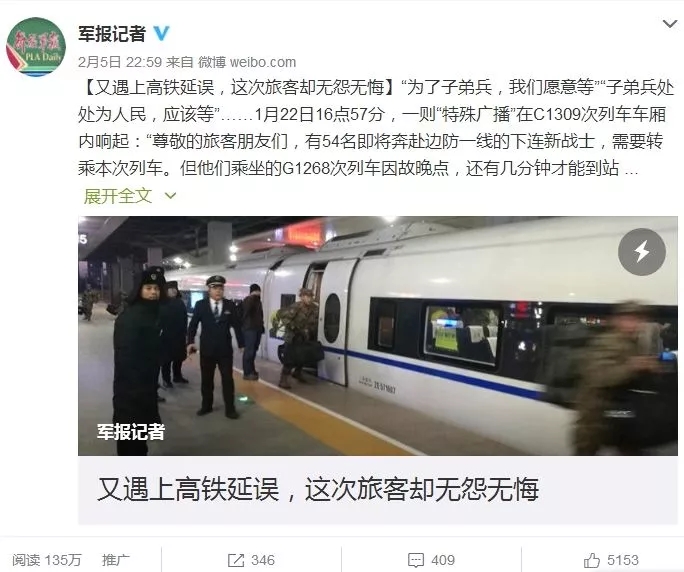Open the 军报记者 profile name link
The height and width of the screenshot is (572, 684).
(x=112, y=34)
